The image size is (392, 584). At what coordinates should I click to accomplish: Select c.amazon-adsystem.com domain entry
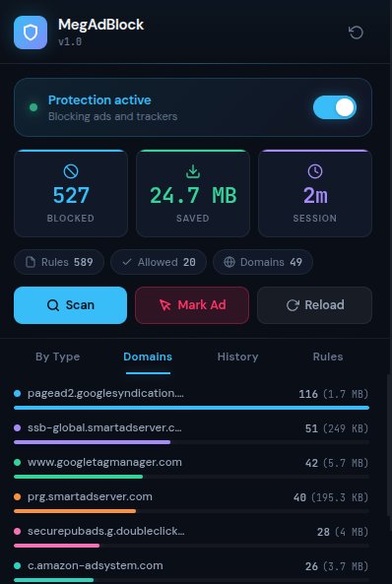(191, 571)
